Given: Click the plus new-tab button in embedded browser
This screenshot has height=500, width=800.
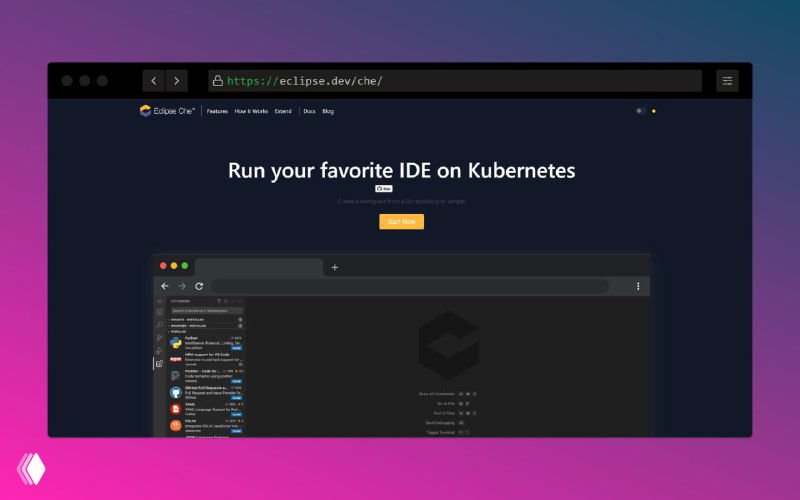Looking at the screenshot, I should click(x=335, y=267).
